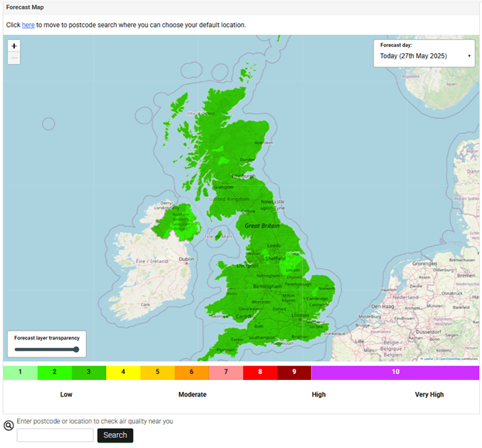The image size is (482, 448).
Task: Click the 'Very High' band label
Action: coord(430,395)
